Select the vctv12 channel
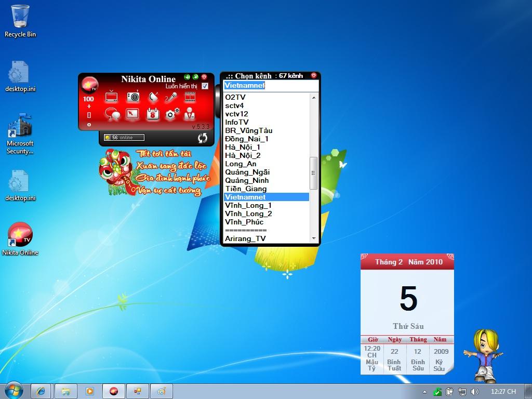The height and width of the screenshot is (399, 532). [x=267, y=114]
